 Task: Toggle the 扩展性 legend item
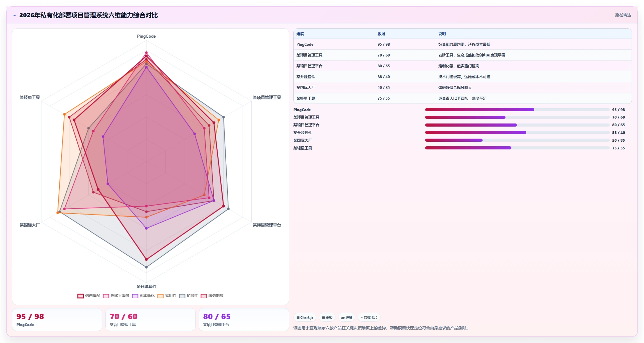tap(188, 296)
